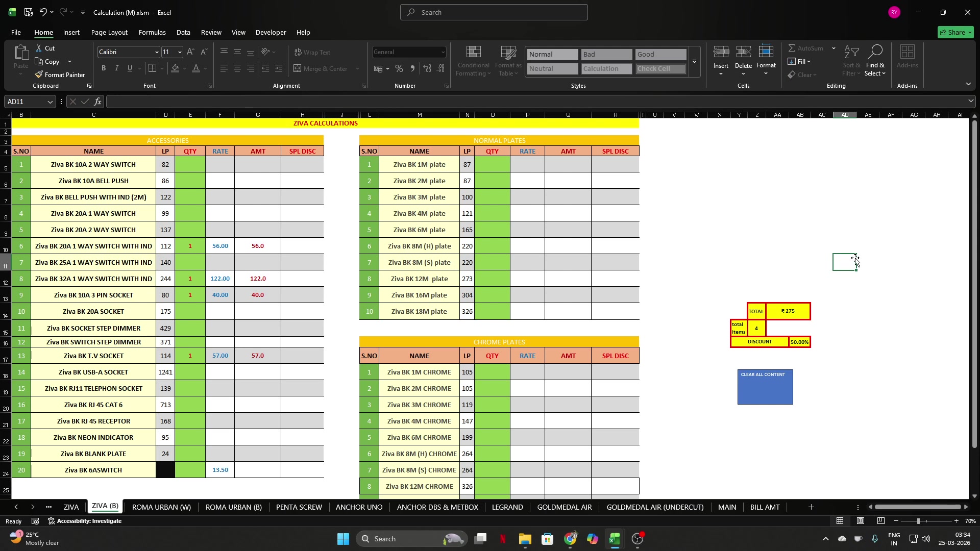This screenshot has width=980, height=551.
Task: Click the Fill Color bucket swatch
Action: pyautogui.click(x=175, y=68)
